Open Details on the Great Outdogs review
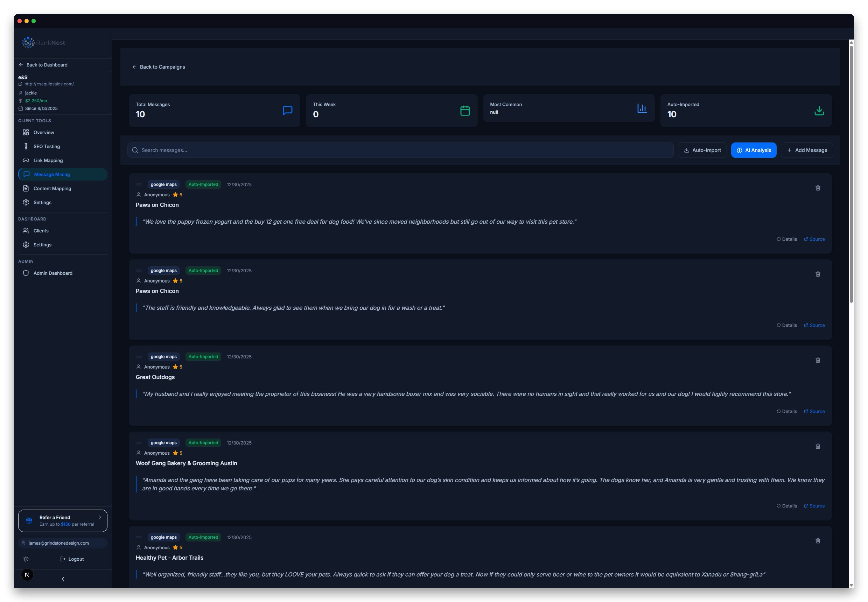The width and height of the screenshot is (868, 602). point(786,411)
